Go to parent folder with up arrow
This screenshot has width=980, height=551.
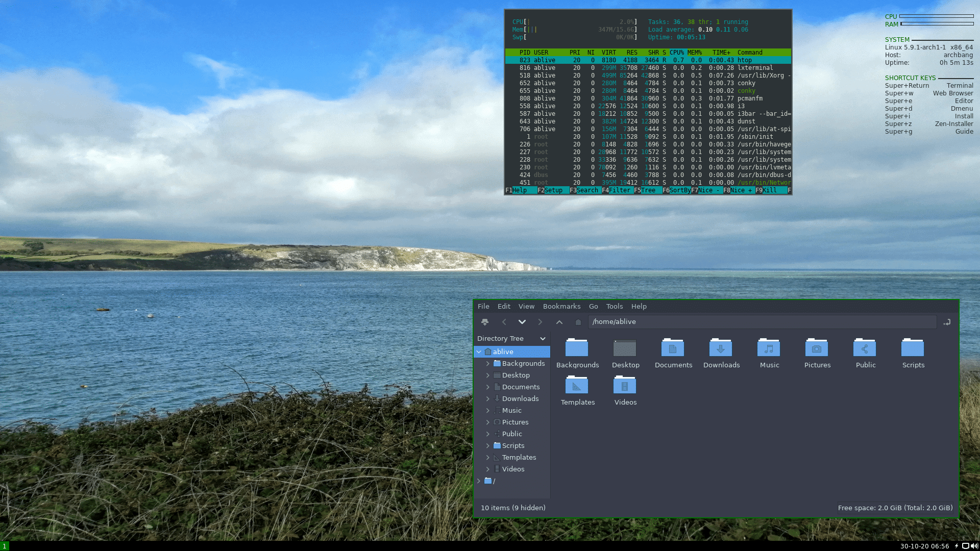click(x=559, y=322)
